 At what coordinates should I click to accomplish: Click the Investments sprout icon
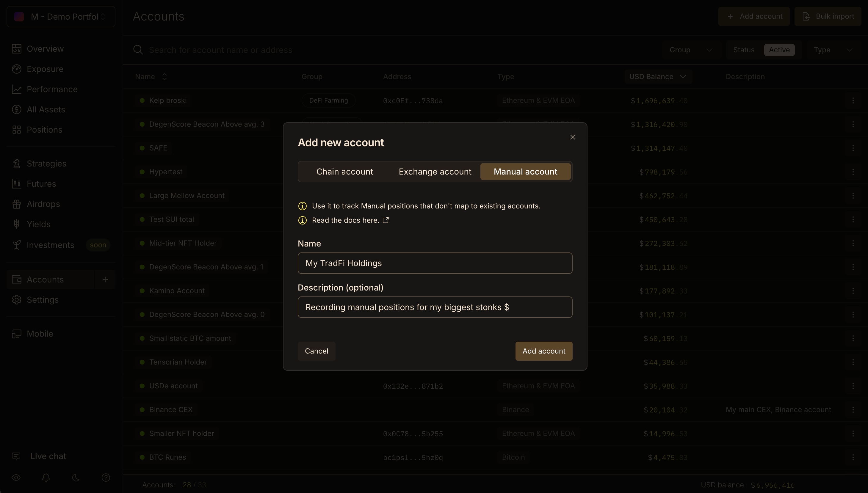pyautogui.click(x=16, y=245)
